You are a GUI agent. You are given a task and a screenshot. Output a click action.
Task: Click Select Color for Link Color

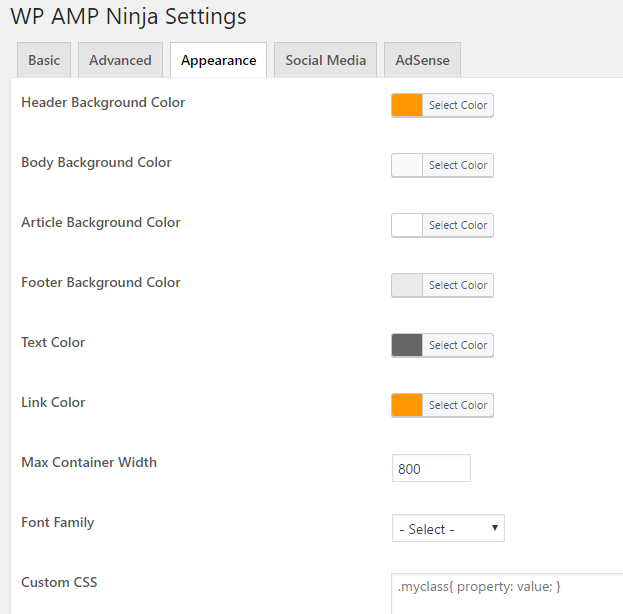(x=458, y=405)
